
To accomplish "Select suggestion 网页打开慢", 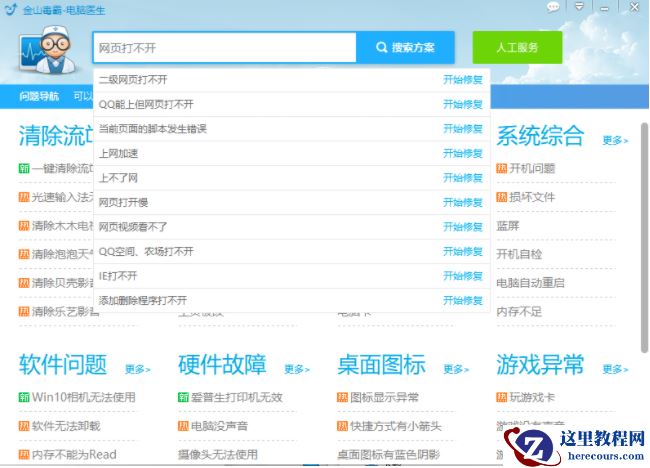I will coord(123,202).
